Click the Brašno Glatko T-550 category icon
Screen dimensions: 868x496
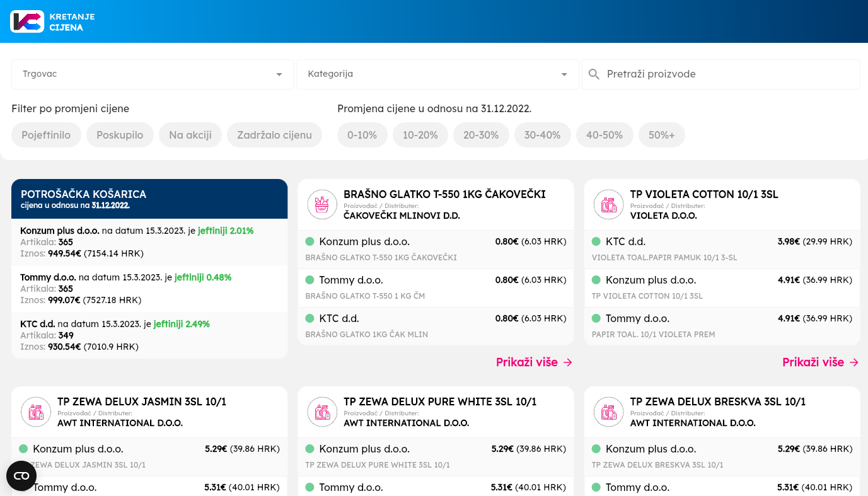[x=322, y=205]
